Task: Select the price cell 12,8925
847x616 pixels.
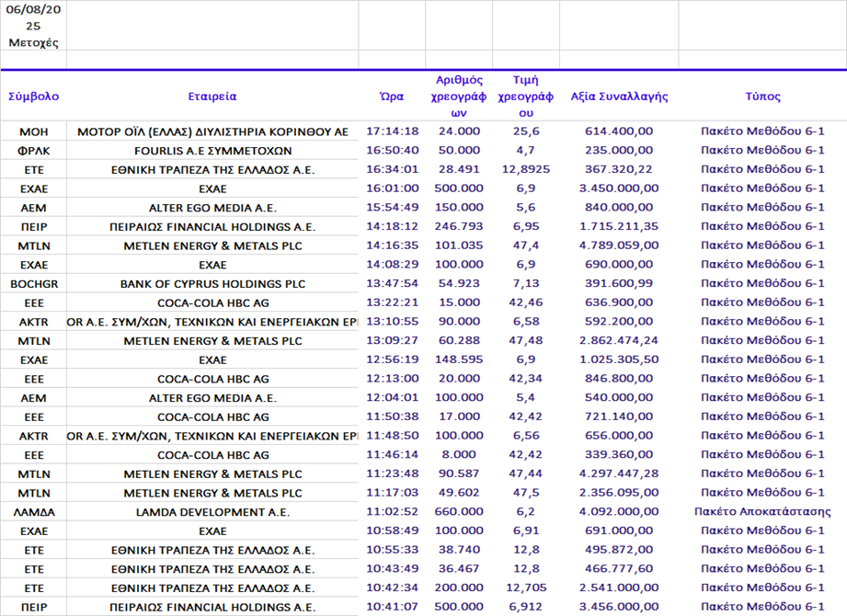Action: 525,169
